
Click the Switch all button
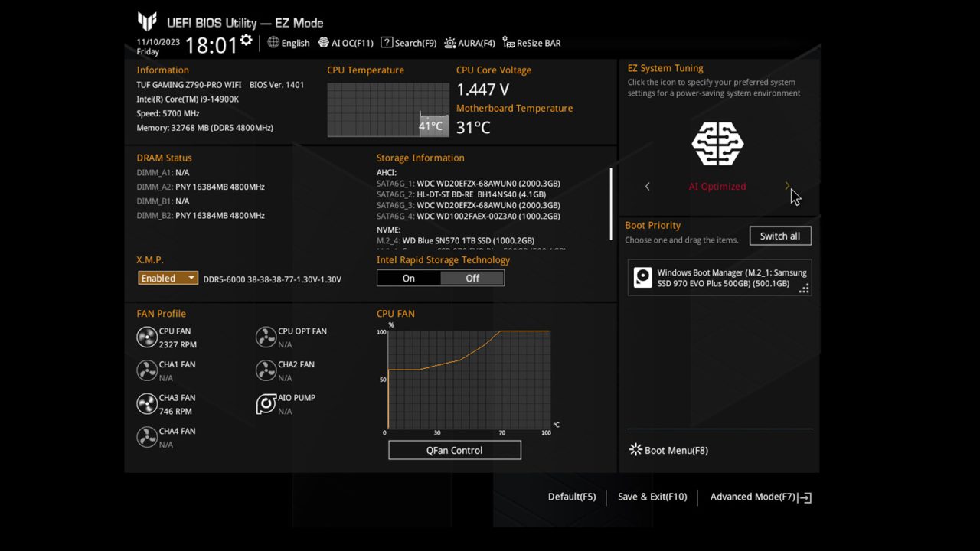point(780,236)
